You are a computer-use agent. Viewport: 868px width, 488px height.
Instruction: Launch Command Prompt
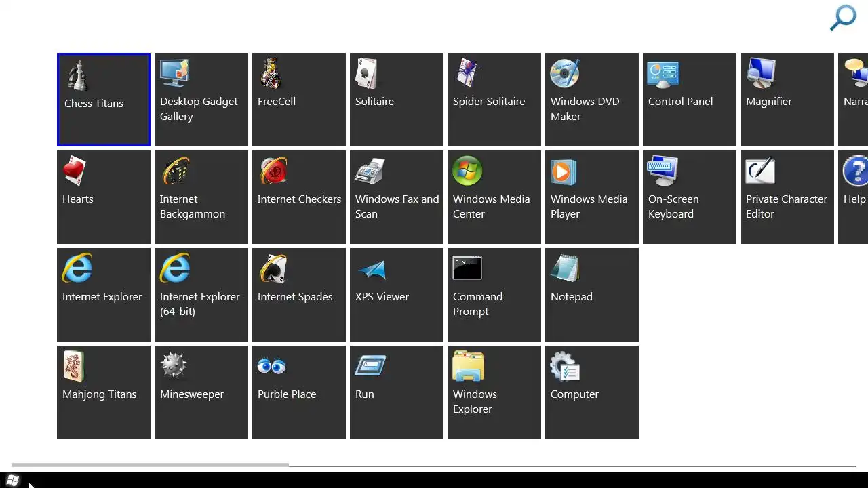point(494,295)
